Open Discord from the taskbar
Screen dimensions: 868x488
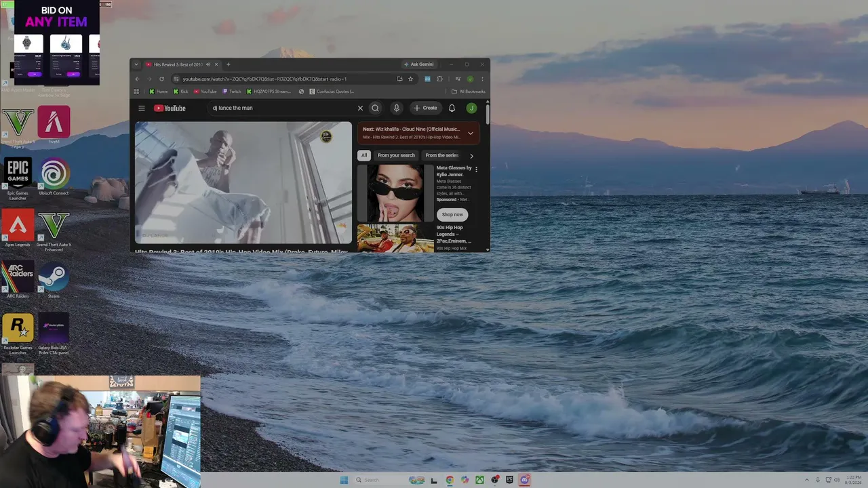[524, 480]
